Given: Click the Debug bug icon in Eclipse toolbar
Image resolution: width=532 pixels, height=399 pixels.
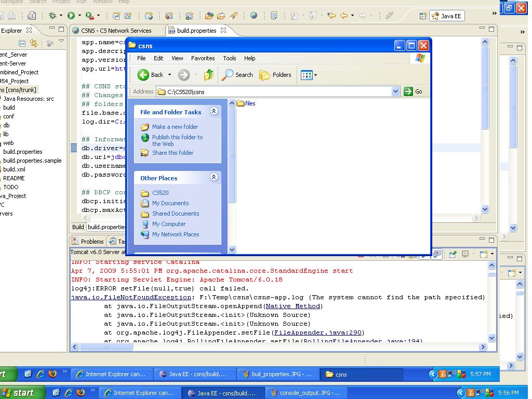Looking at the screenshot, I should tap(52, 16).
